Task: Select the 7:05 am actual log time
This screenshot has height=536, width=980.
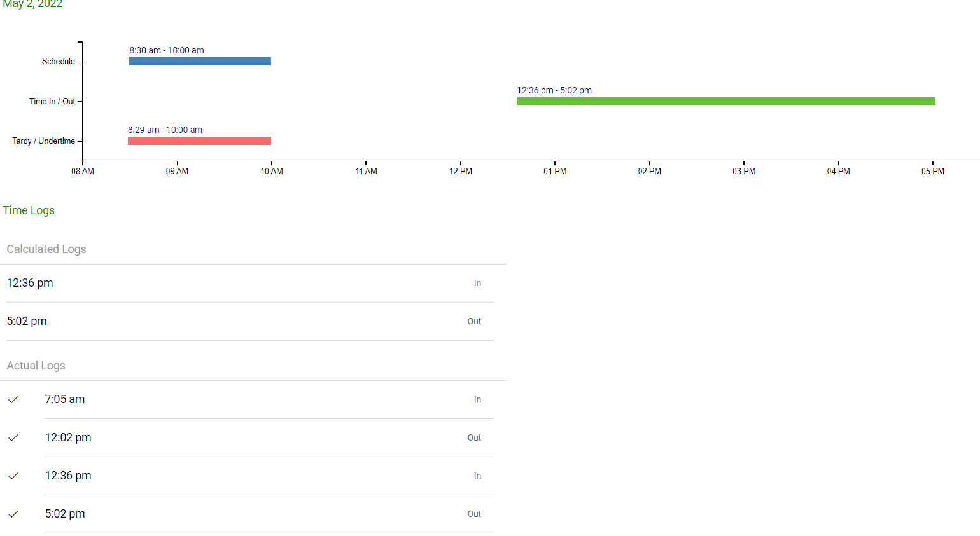Action: pos(65,399)
